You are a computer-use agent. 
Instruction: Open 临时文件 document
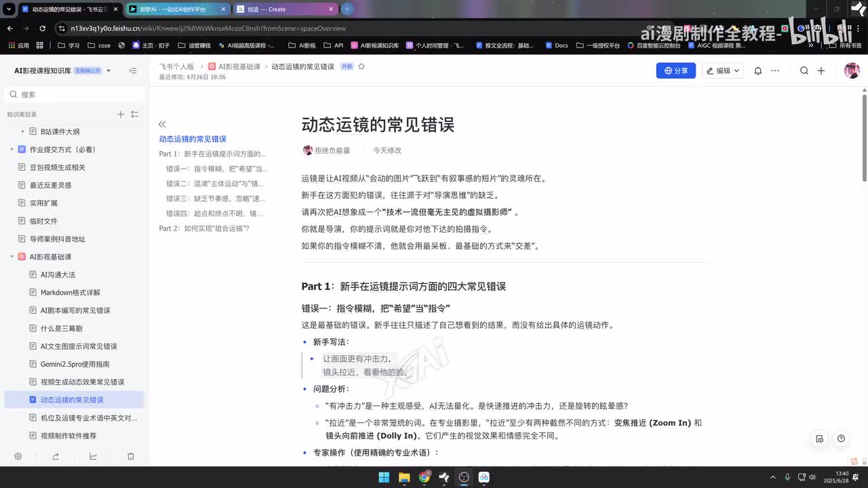tap(43, 221)
